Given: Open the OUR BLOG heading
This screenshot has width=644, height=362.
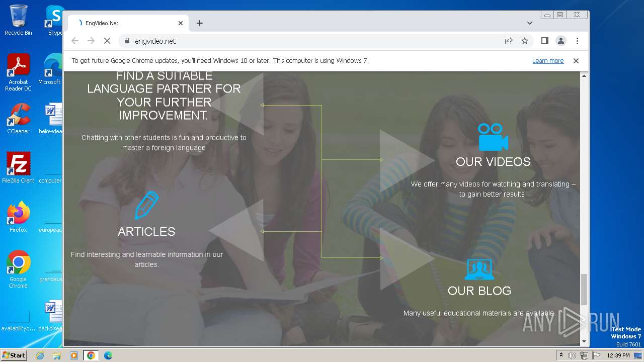Looking at the screenshot, I should point(479,291).
